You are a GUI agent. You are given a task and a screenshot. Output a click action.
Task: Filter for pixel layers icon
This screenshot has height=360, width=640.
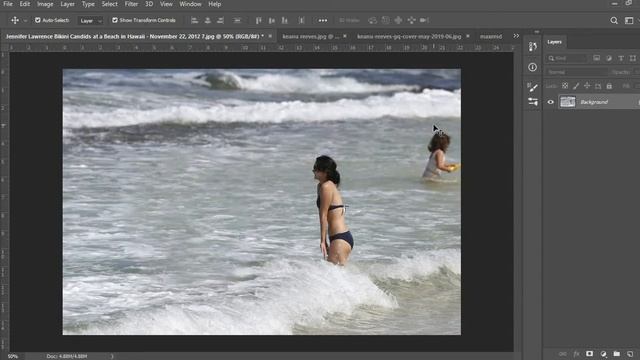point(596,58)
